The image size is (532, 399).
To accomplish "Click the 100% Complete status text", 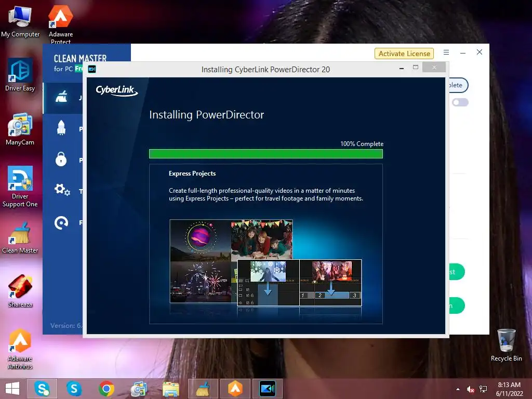I will pos(362,144).
